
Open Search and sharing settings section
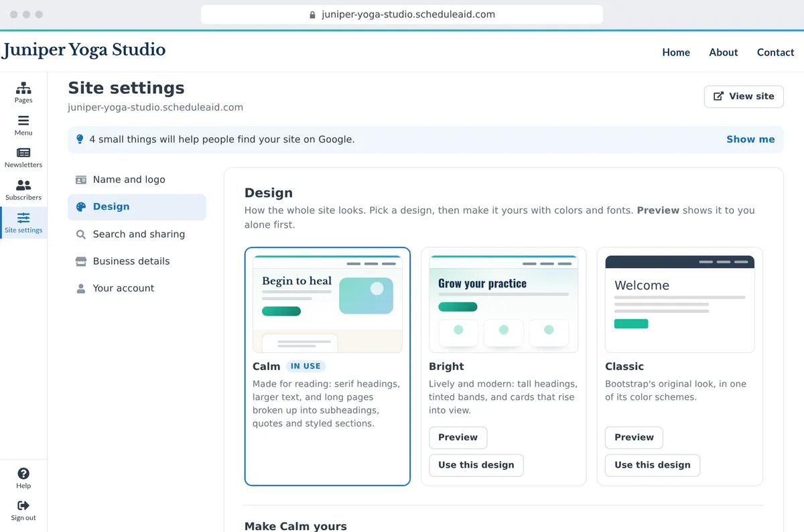[x=137, y=235]
